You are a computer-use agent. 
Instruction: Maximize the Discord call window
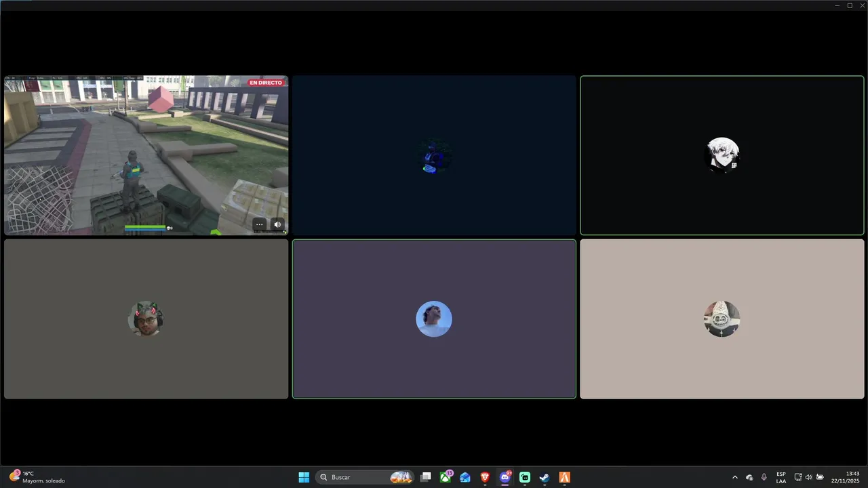[x=850, y=5]
